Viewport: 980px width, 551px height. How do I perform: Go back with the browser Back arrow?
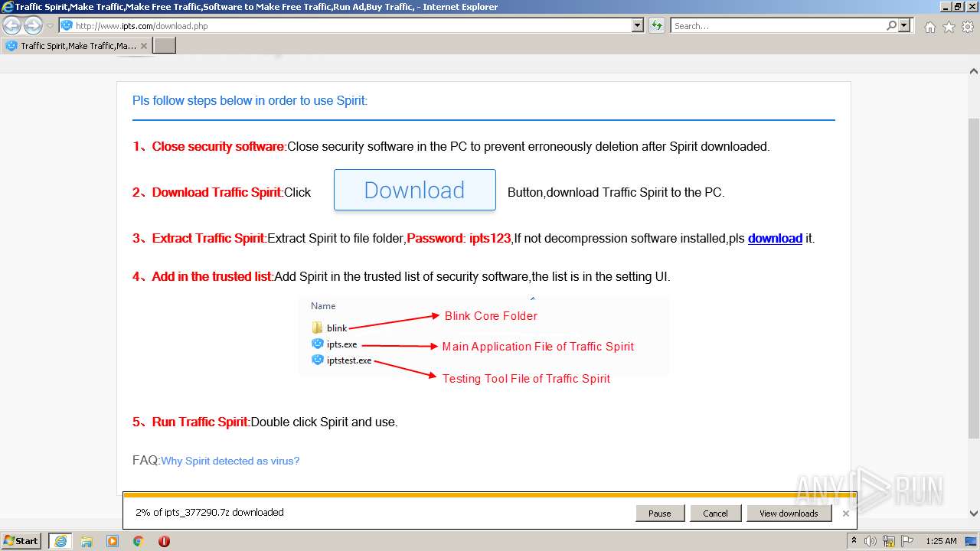point(11,26)
